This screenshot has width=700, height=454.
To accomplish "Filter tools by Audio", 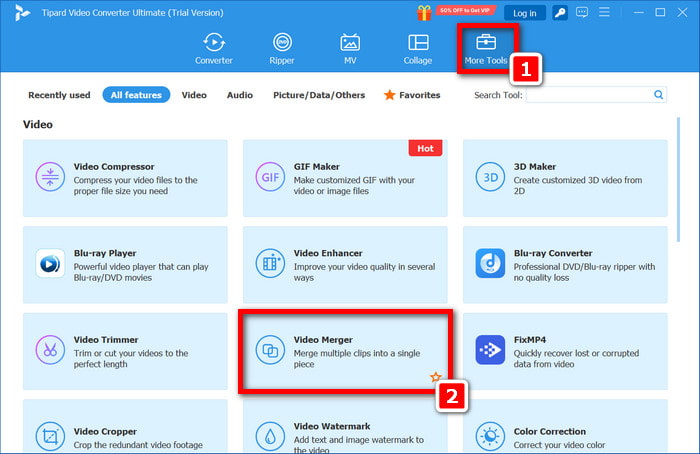I will (240, 95).
